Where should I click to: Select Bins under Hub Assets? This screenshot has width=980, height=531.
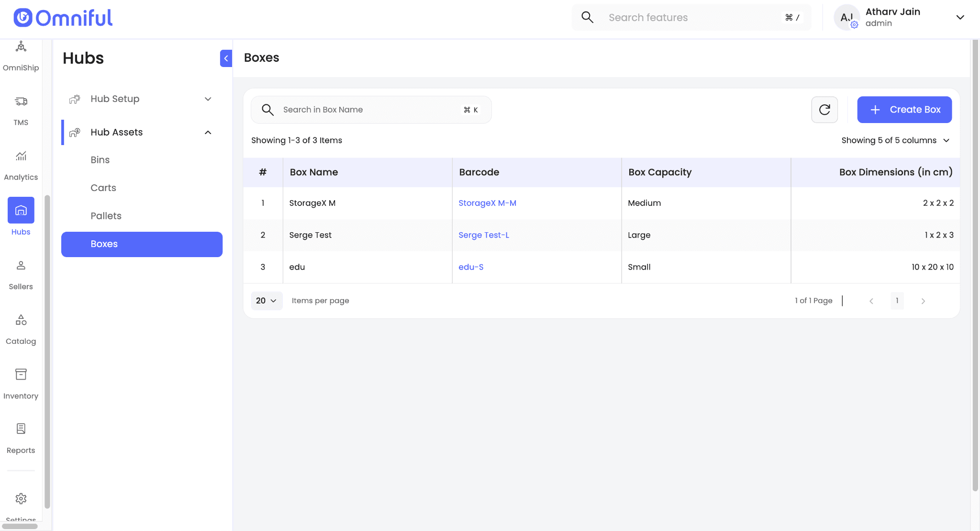click(x=100, y=160)
